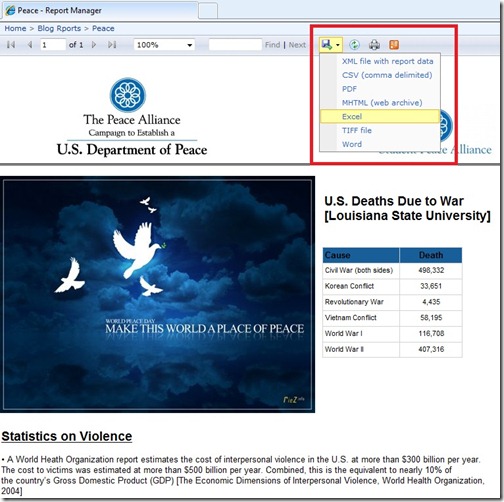Jump to the last report page
The height and width of the screenshot is (502, 504).
[x=112, y=45]
